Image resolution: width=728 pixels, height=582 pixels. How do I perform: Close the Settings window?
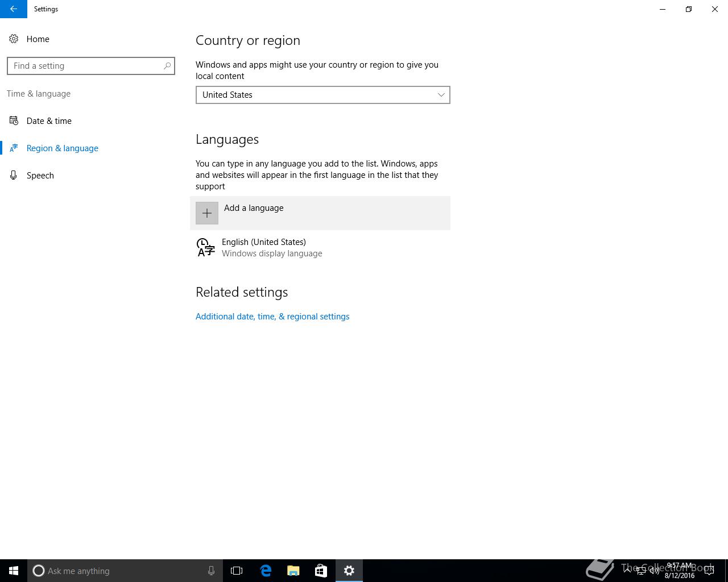click(x=715, y=9)
